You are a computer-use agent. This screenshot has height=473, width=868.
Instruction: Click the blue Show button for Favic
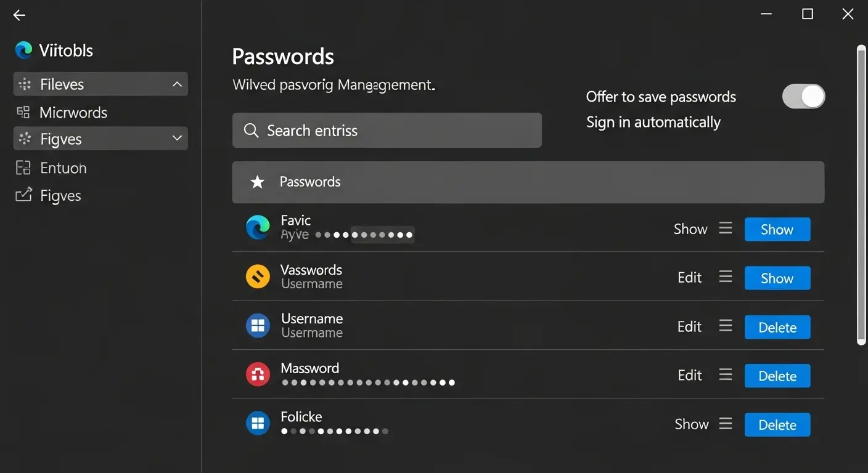coord(777,229)
